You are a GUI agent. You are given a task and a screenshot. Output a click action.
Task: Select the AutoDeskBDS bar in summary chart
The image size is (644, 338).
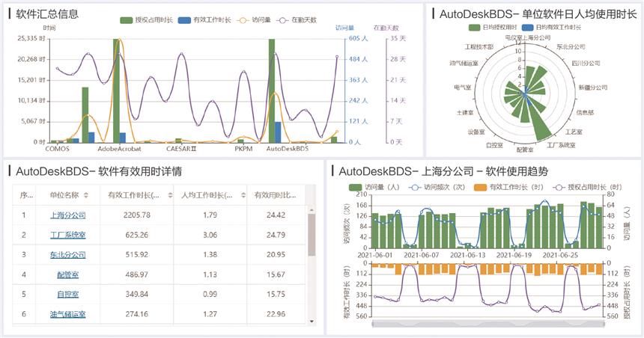[x=273, y=90]
